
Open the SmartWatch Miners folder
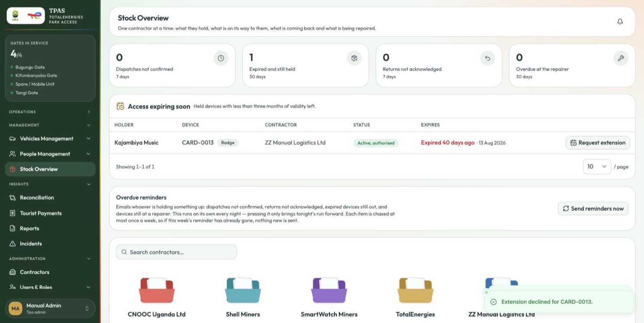tap(329, 297)
